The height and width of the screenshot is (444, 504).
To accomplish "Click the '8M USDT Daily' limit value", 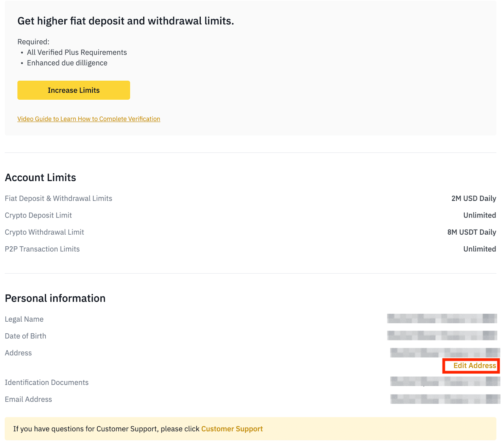I will coord(472,232).
